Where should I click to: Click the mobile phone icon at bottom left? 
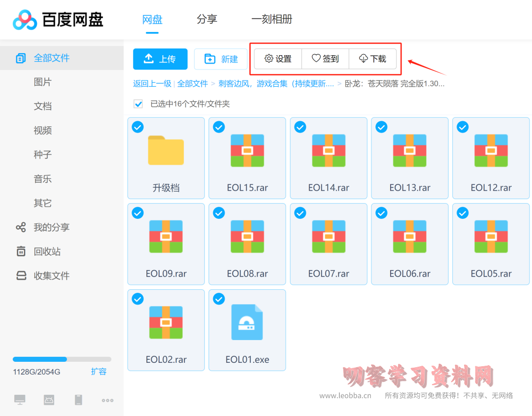coord(78,400)
